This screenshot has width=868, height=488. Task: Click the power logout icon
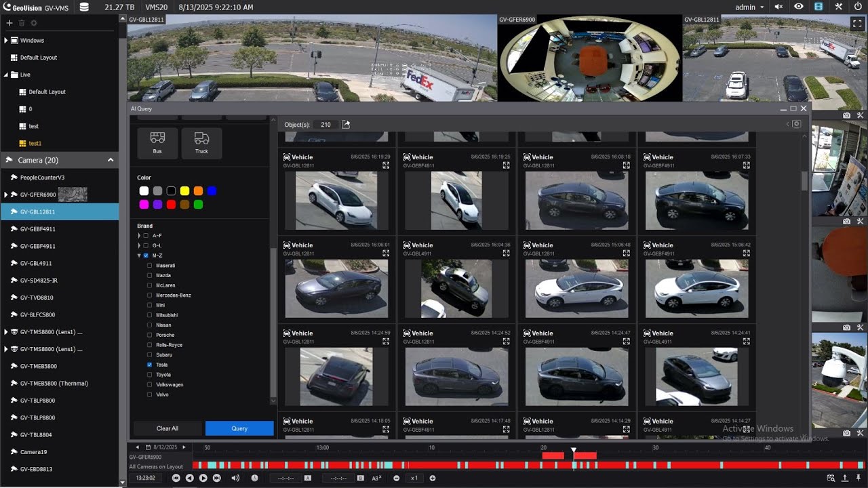[x=858, y=7]
